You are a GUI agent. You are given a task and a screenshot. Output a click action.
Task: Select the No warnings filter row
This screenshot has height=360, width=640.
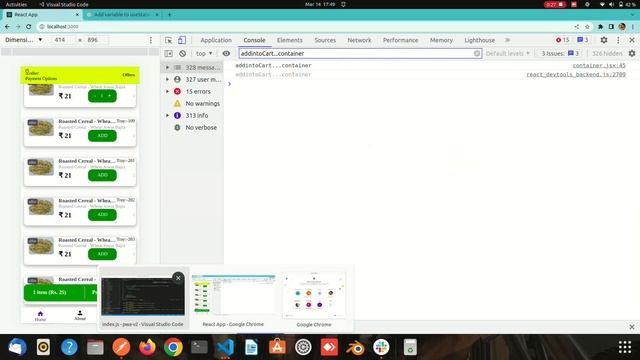192,104
